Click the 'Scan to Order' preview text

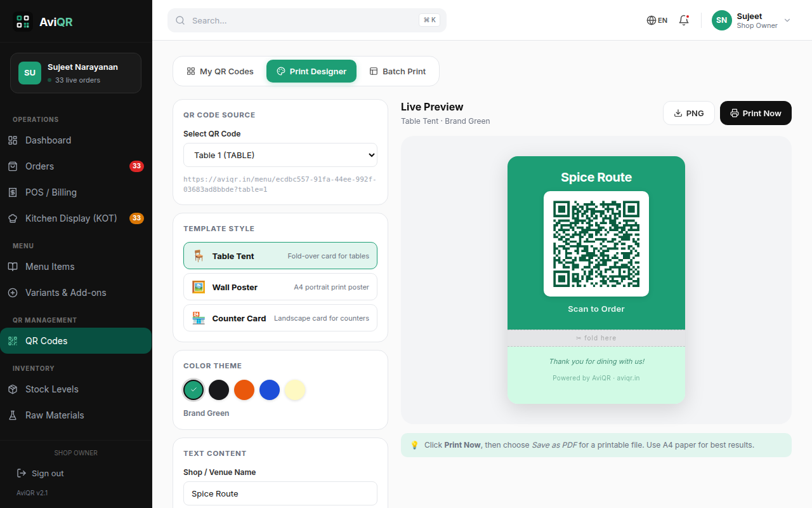tap(596, 309)
